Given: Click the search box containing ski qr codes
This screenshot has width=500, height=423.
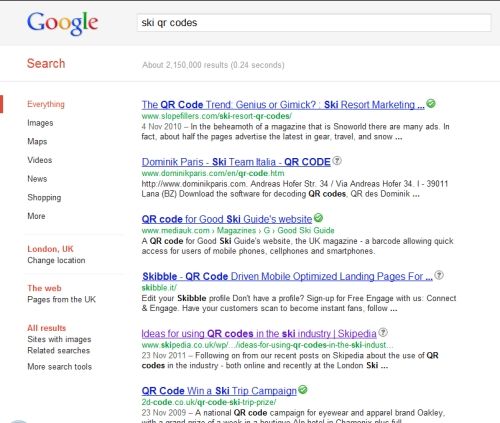Looking at the screenshot, I should [314, 23].
